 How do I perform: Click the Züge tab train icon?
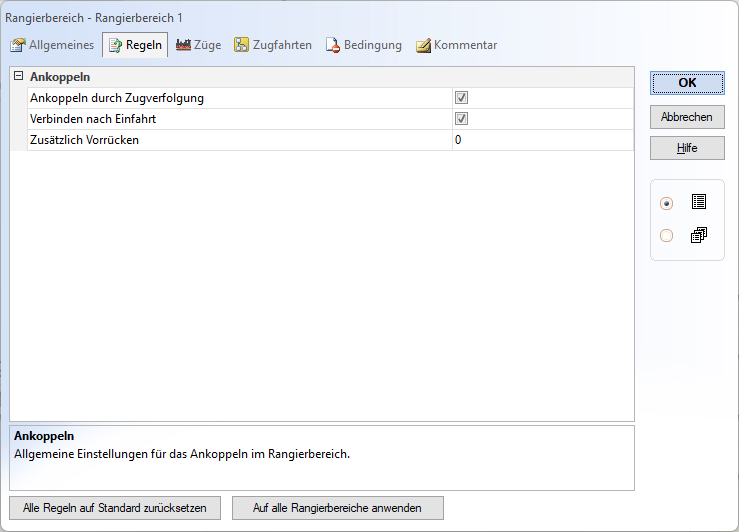(184, 45)
